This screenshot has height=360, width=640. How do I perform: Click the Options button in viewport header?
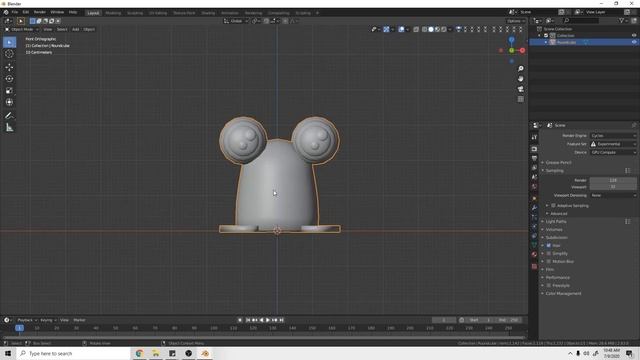(516, 21)
